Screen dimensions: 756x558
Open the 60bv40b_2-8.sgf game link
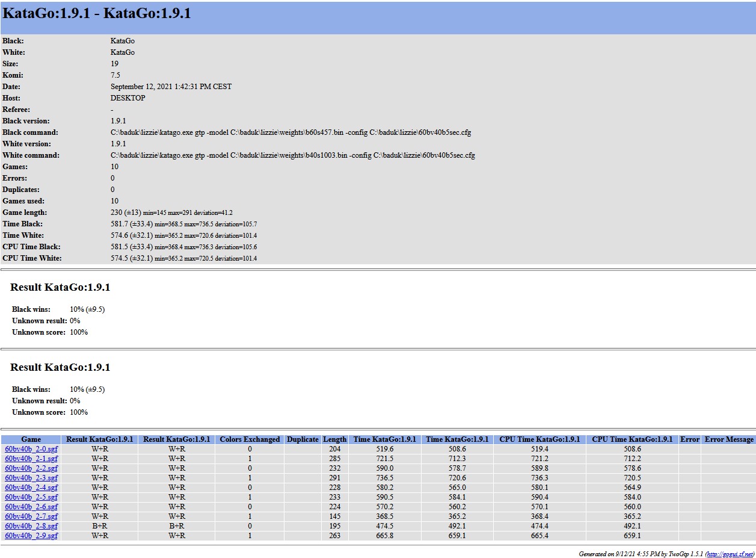(31, 526)
